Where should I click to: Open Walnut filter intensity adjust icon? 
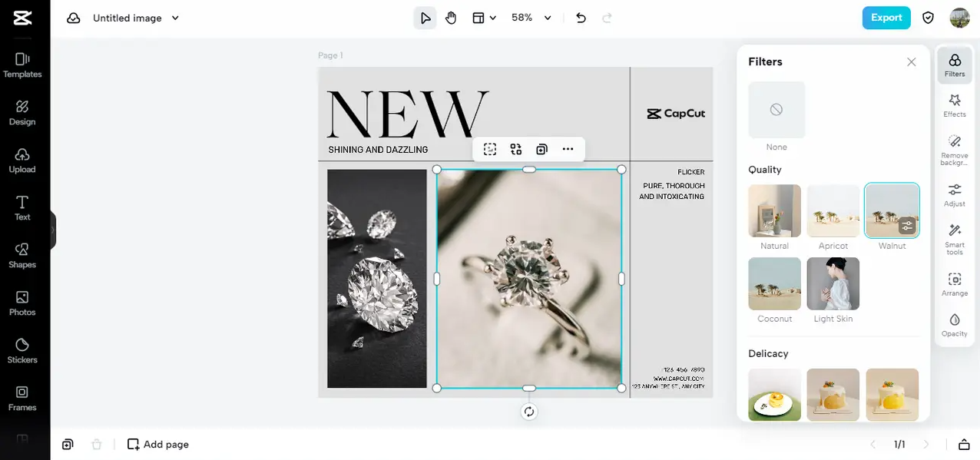907,226
